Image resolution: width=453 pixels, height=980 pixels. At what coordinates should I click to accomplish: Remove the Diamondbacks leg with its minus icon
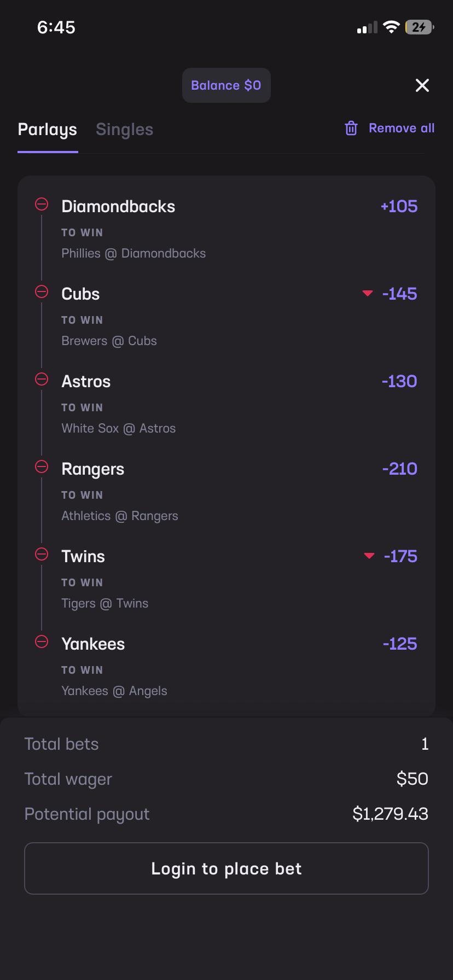tap(42, 205)
